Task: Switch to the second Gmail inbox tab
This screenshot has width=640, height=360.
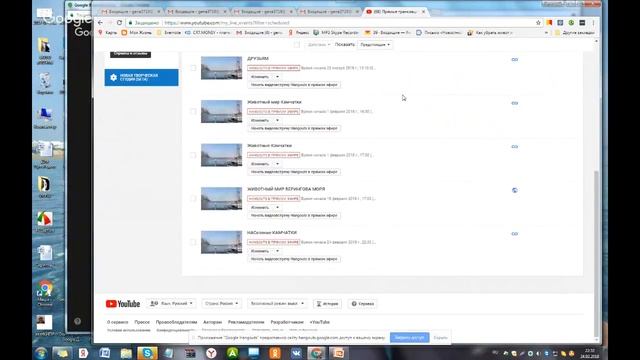Action: click(197, 12)
